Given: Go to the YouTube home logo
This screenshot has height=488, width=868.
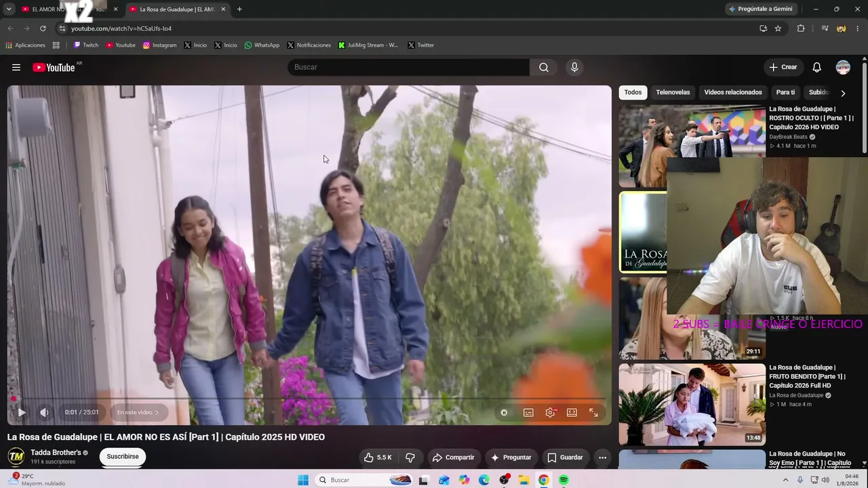Looking at the screenshot, I should [x=54, y=67].
